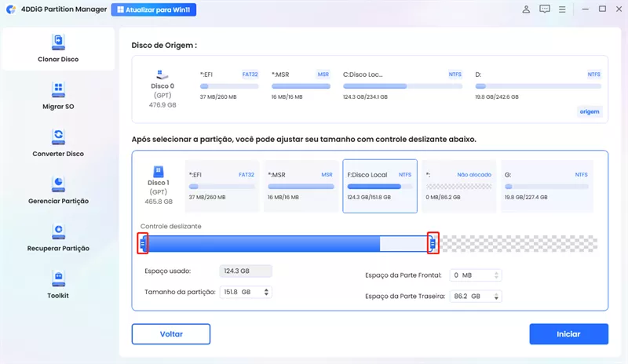
Task: Select Migrar SO menu label
Action: [58, 107]
